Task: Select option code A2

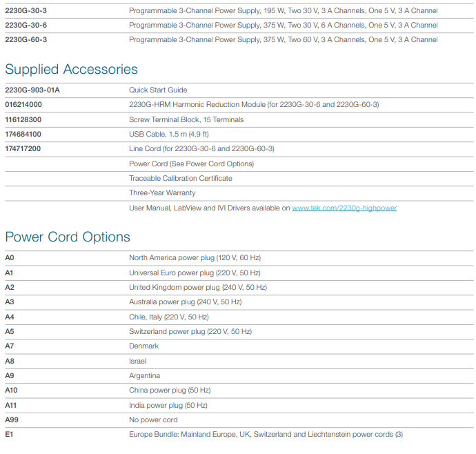Action: point(10,288)
